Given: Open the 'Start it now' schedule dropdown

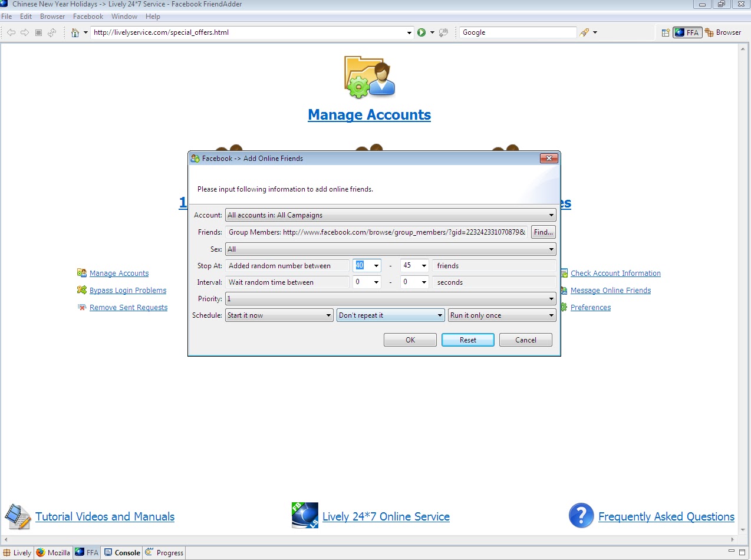Looking at the screenshot, I should pyautogui.click(x=279, y=315).
